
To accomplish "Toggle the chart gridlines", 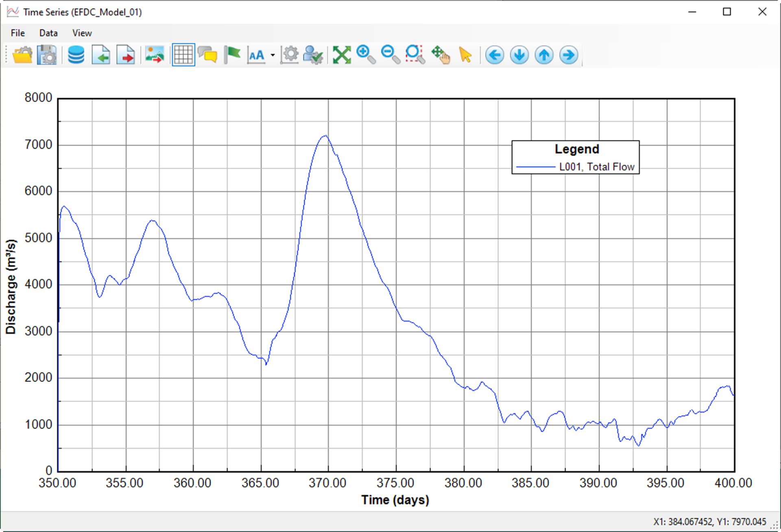I will click(x=183, y=55).
